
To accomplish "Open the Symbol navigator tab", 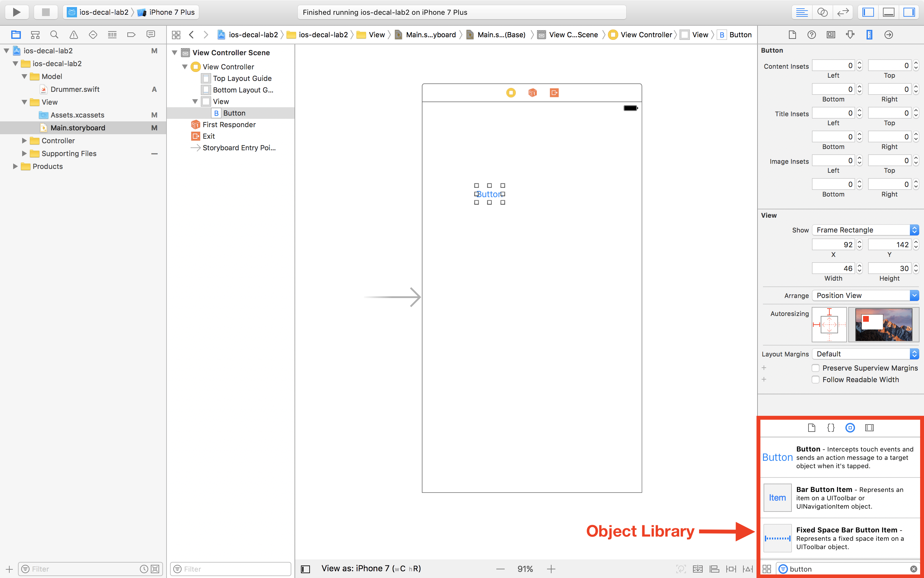I will (35, 35).
